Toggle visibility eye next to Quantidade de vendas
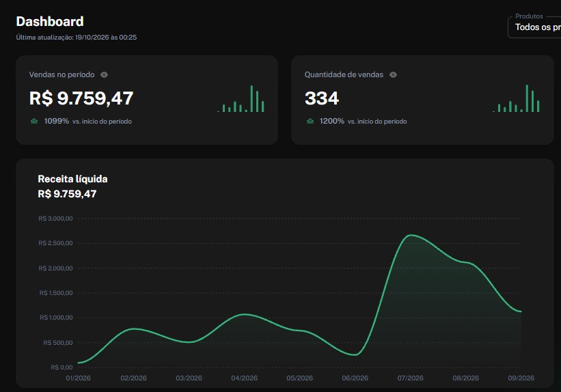Image resolution: width=561 pixels, height=392 pixels. point(393,74)
